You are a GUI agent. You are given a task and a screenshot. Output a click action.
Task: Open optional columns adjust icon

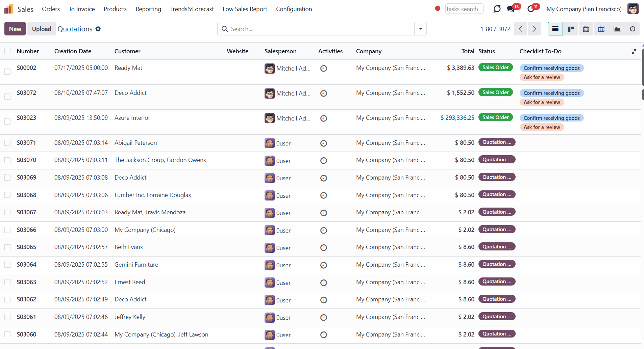pos(634,51)
